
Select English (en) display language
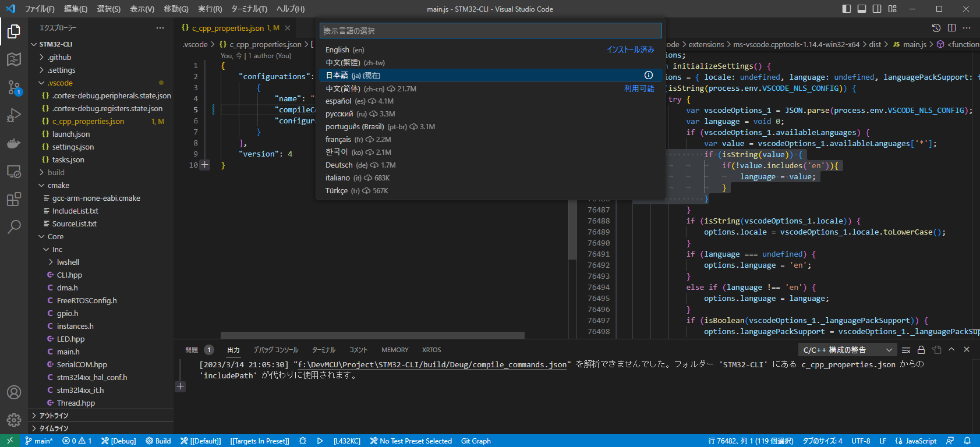490,49
